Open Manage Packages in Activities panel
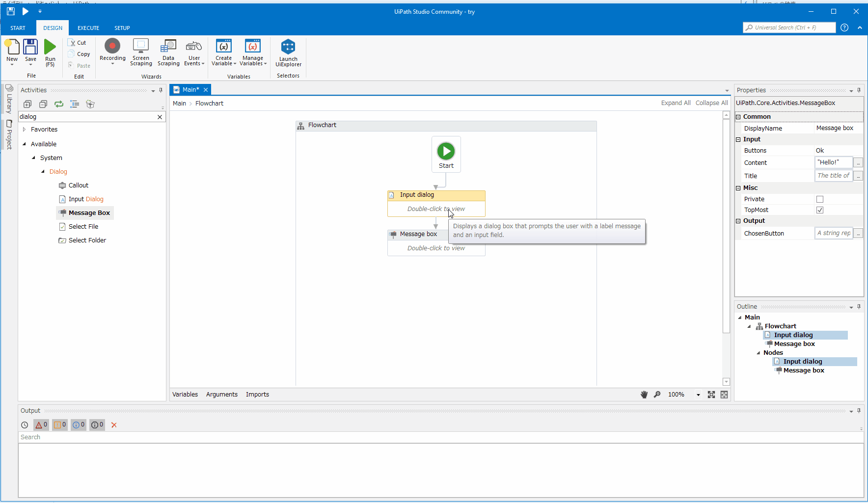Screen dimensions: 868x503 click(x=90, y=104)
